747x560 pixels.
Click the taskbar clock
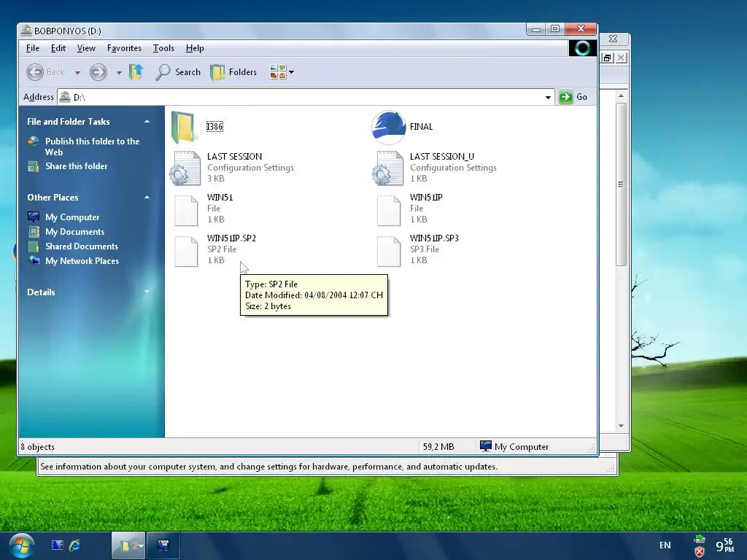click(x=725, y=545)
